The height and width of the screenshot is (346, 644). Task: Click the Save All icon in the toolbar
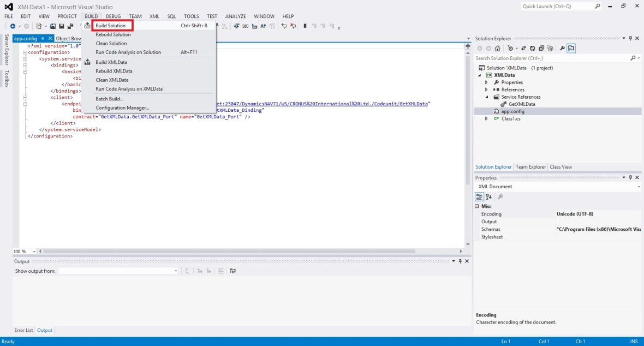point(71,26)
